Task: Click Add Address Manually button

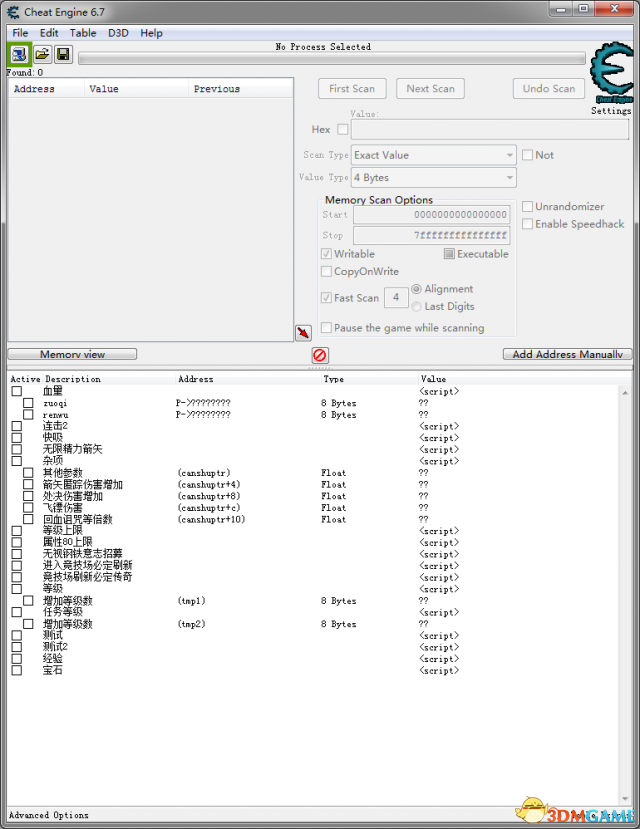Action: [x=567, y=354]
